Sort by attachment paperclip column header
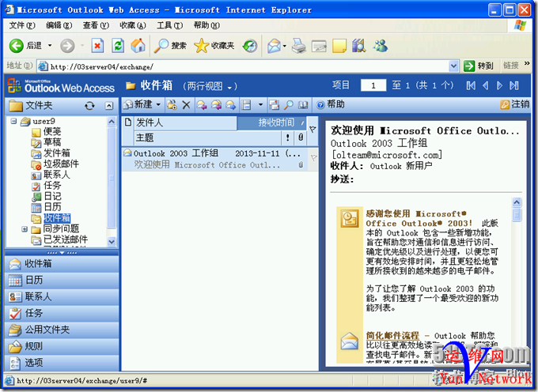538x392 pixels. pos(301,138)
